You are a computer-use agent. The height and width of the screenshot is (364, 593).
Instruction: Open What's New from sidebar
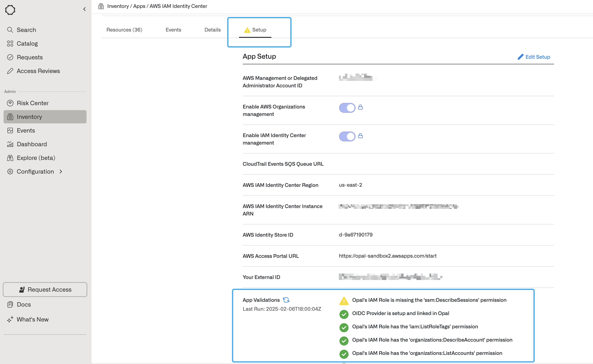33,319
